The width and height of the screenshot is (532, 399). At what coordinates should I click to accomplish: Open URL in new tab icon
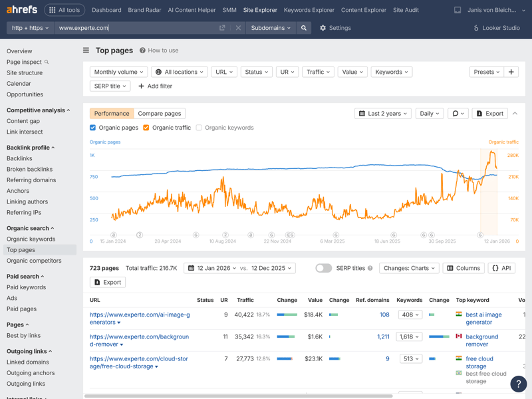pos(222,28)
